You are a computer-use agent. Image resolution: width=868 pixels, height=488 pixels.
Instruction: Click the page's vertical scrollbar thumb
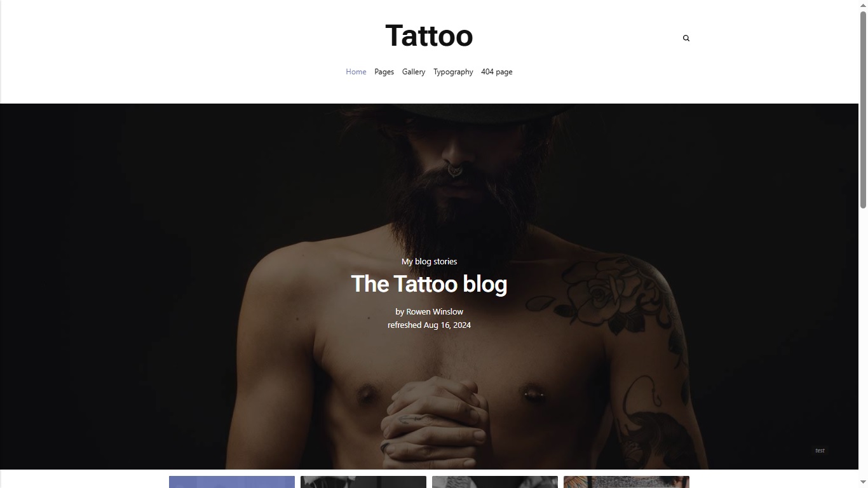[x=863, y=109]
